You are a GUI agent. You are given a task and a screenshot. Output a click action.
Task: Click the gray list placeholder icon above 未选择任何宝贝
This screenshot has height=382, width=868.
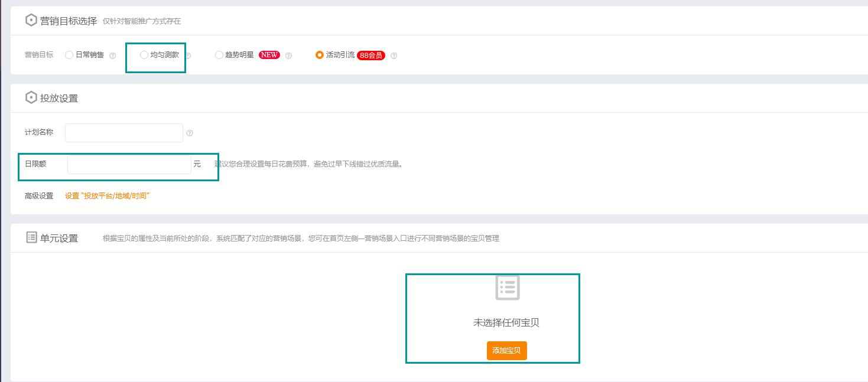tap(506, 289)
